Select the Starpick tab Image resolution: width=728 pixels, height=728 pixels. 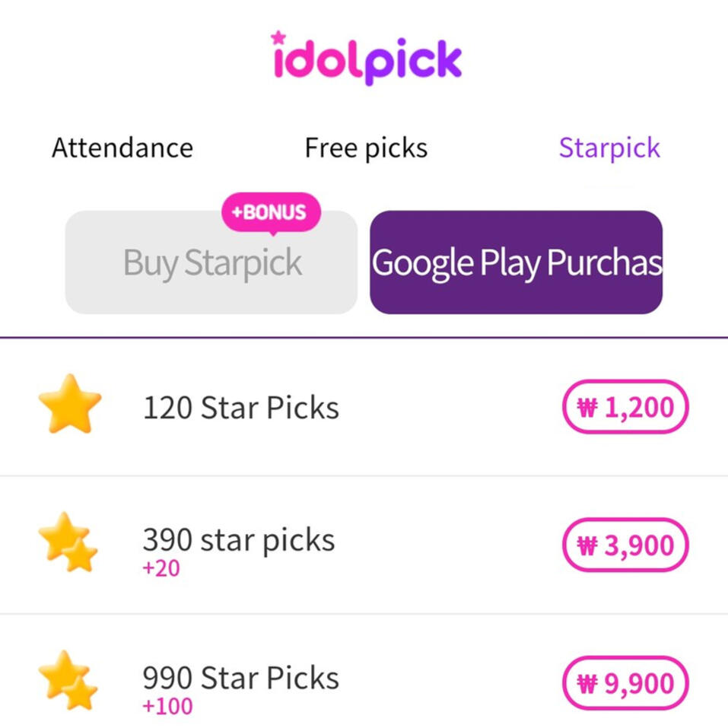[609, 148]
